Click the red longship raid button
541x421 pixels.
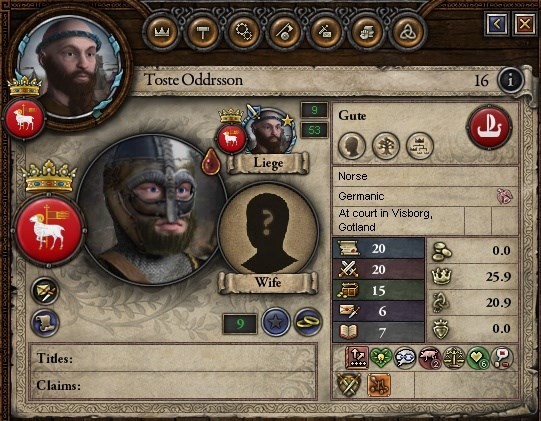coord(489,127)
